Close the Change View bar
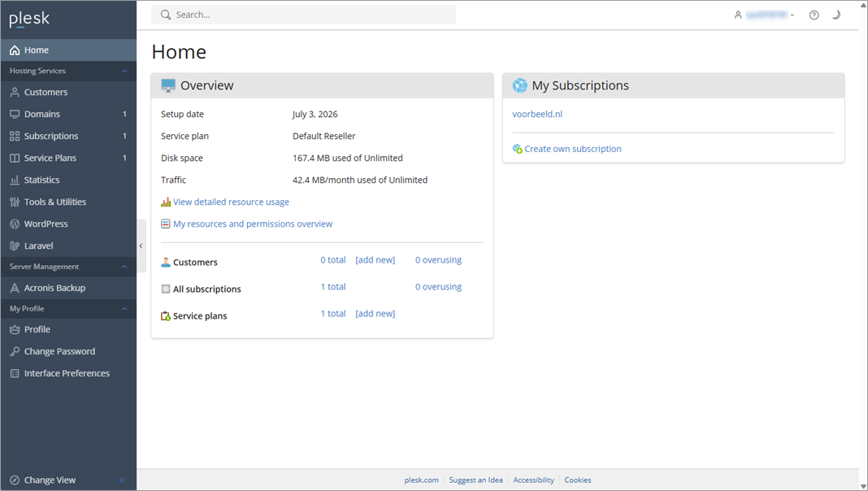Screen dimensions: 868x491 (x=122, y=480)
